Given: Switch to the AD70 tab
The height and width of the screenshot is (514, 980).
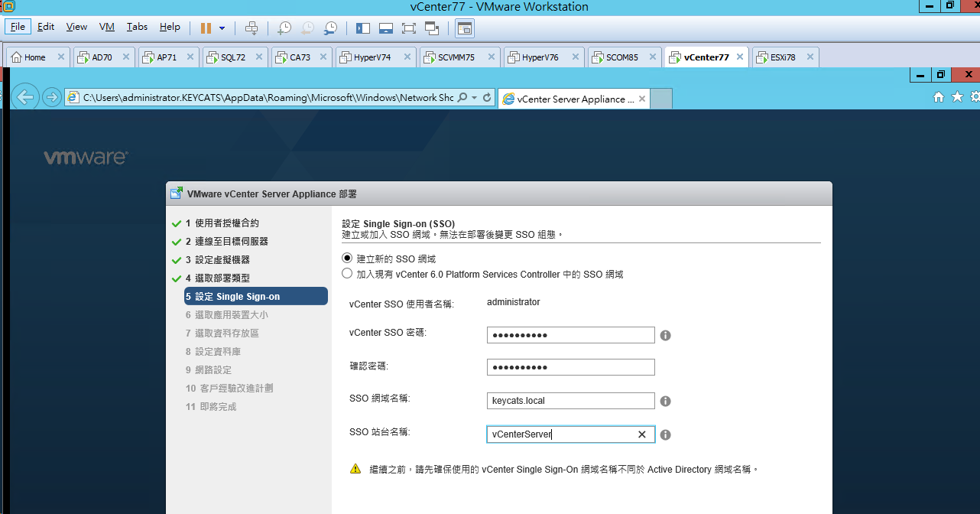Looking at the screenshot, I should point(102,57).
